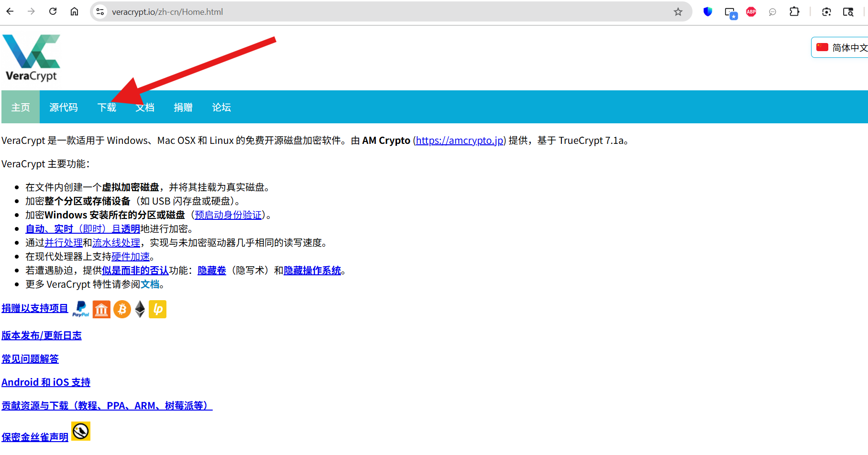Open the 自动、实时（即时）且透明 link
Image resolution: width=868 pixels, height=455 pixels.
[x=83, y=229]
